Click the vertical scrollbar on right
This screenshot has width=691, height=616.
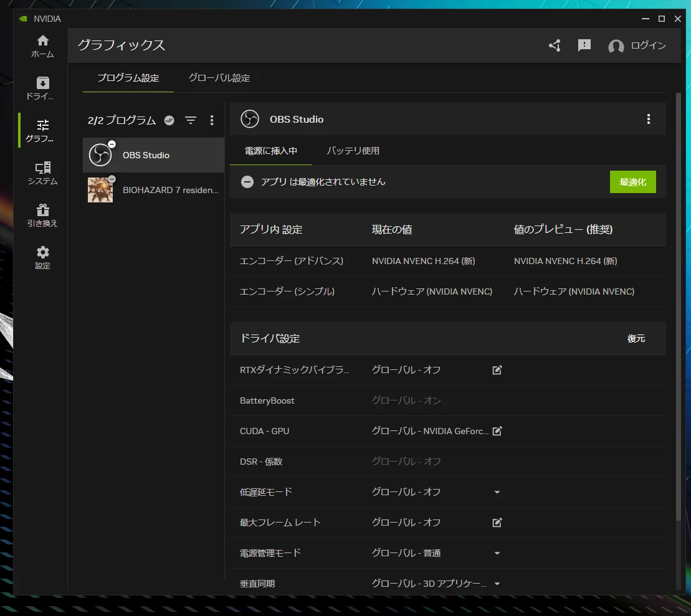[678, 306]
